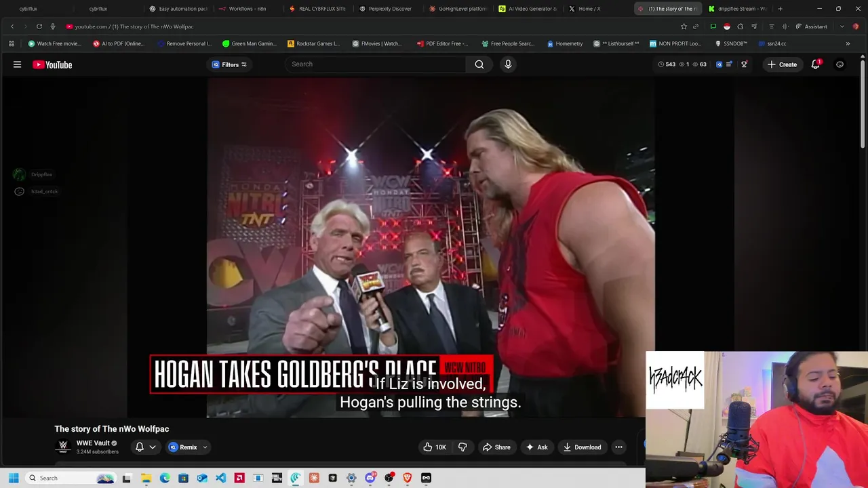This screenshot has height=488, width=868.
Task: Switch to the Easy automation pack tab
Action: point(178,9)
